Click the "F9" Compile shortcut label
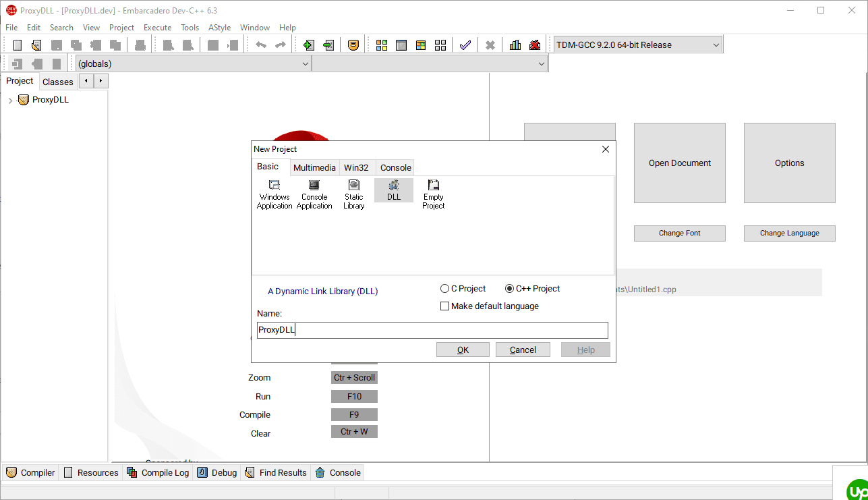 click(x=354, y=415)
